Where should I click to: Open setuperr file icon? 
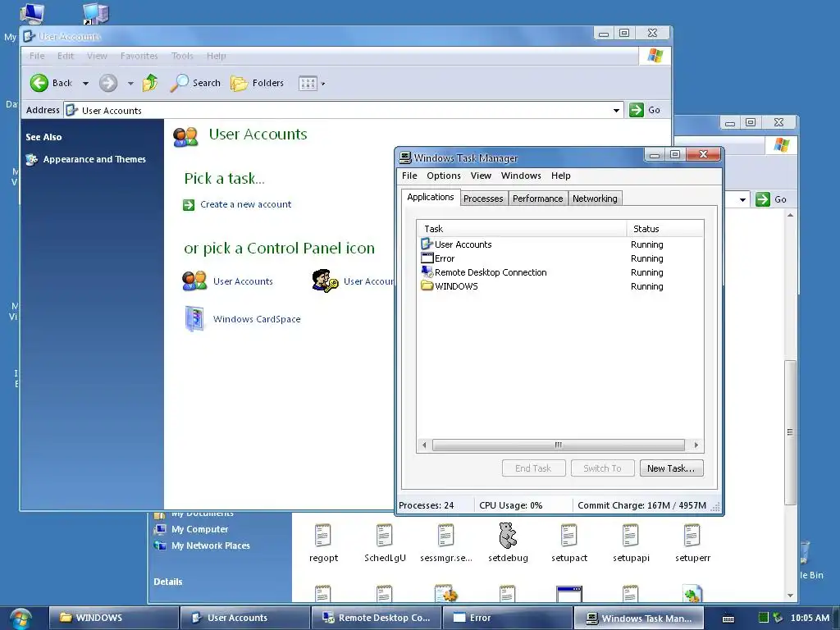tap(692, 543)
